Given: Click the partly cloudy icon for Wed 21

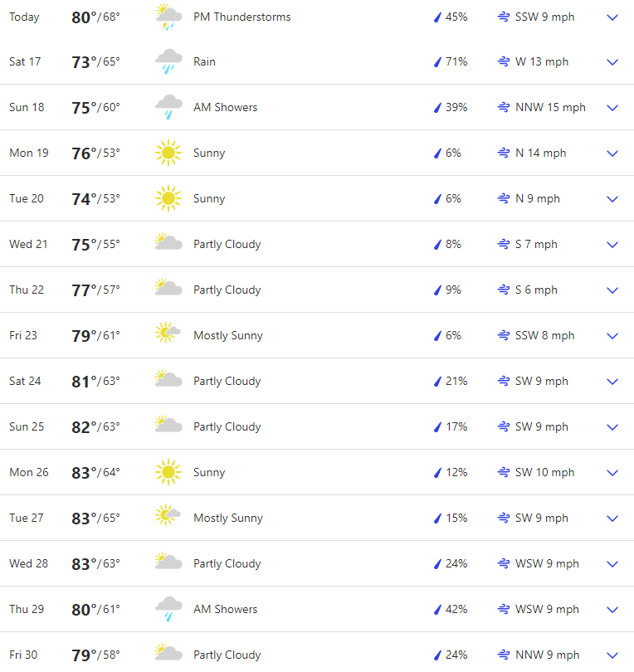Looking at the screenshot, I should (168, 243).
